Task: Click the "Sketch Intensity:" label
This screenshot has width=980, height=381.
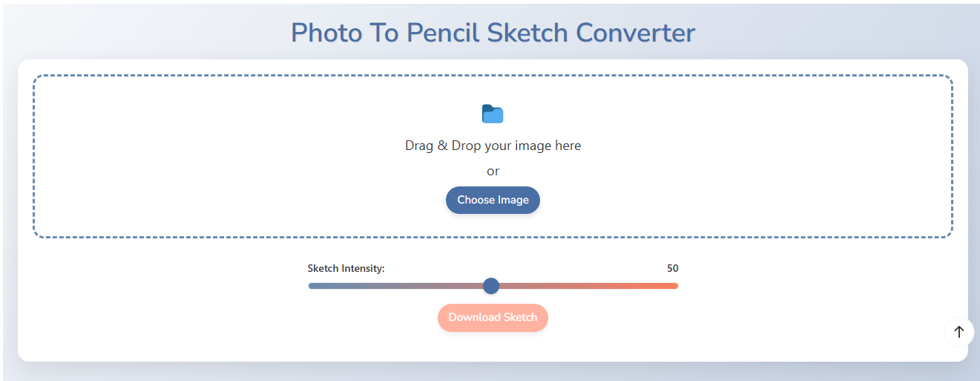Action: 346,268
